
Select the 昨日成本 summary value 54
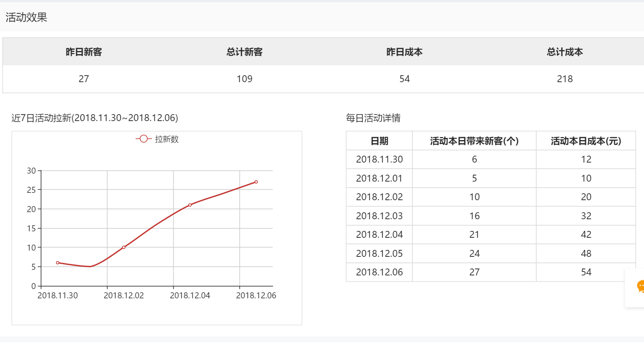click(405, 79)
